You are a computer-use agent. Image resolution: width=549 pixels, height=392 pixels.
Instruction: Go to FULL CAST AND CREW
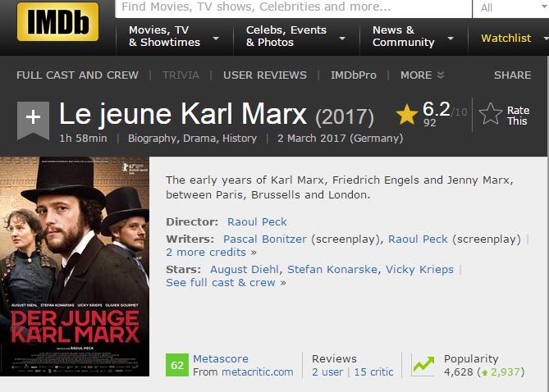77,75
